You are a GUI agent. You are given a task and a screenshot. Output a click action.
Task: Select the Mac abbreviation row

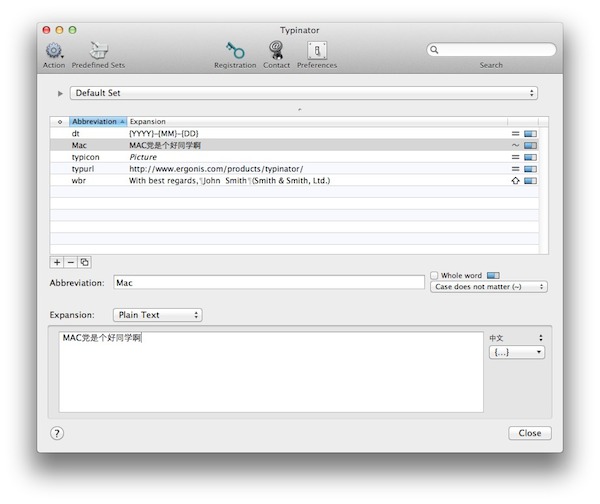[294, 145]
